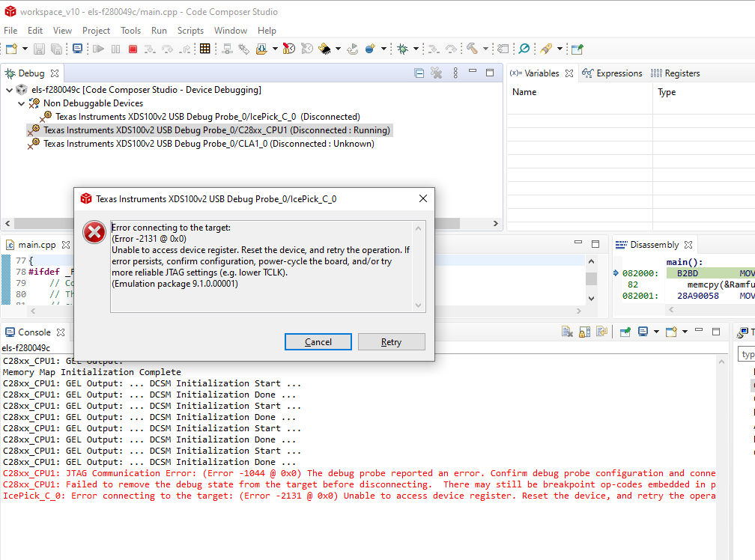Switch to the Expressions tab
The height and width of the screenshot is (560, 755).
(x=612, y=73)
